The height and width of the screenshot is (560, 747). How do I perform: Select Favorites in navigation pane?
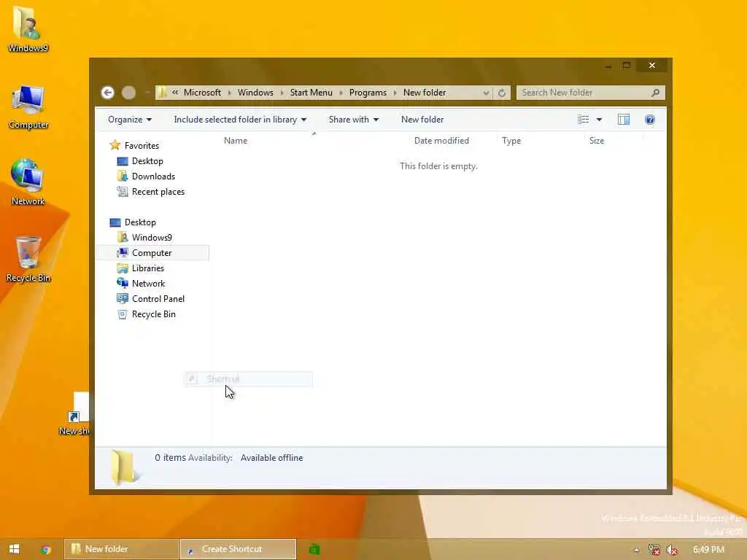pos(142,146)
